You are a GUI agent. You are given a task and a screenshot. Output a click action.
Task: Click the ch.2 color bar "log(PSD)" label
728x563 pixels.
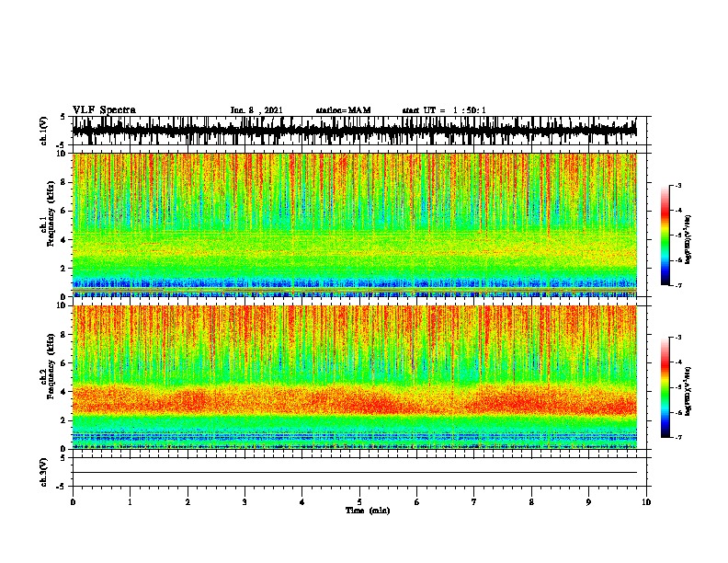click(688, 392)
